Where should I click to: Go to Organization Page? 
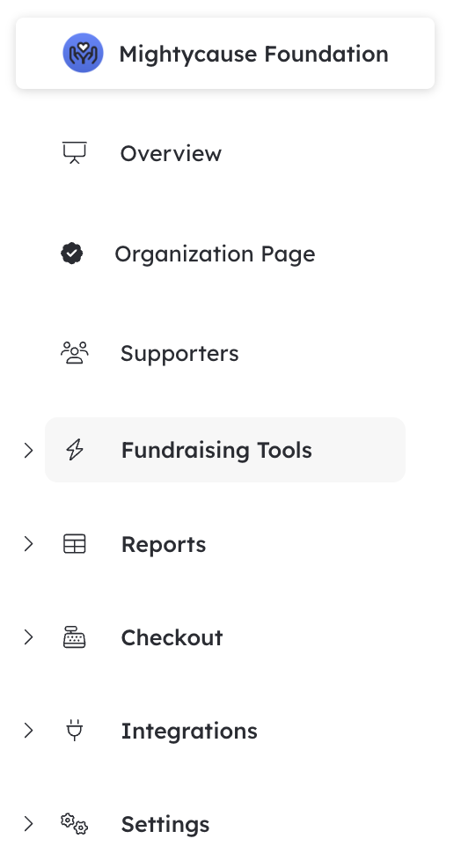(x=215, y=254)
